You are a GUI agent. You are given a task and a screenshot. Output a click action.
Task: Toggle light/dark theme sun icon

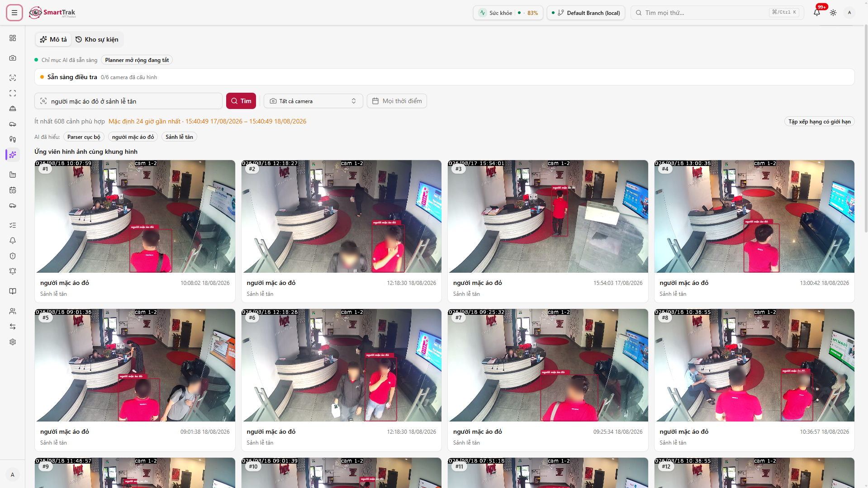coord(833,13)
